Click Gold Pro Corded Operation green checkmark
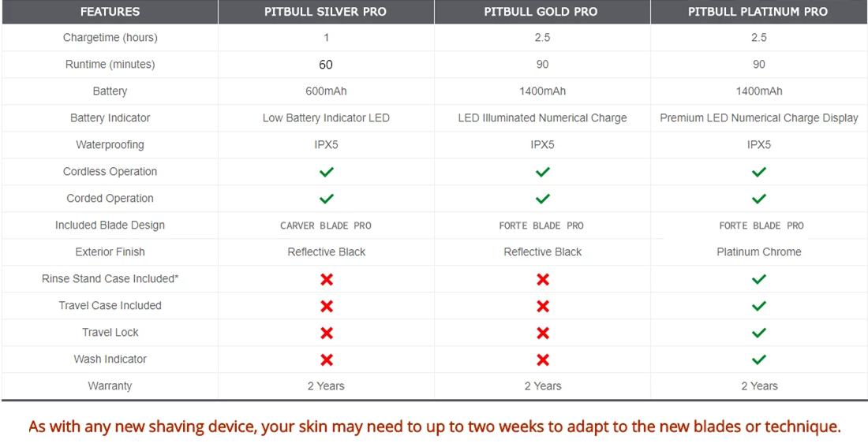Image resolution: width=868 pixels, height=447 pixels. (543, 199)
